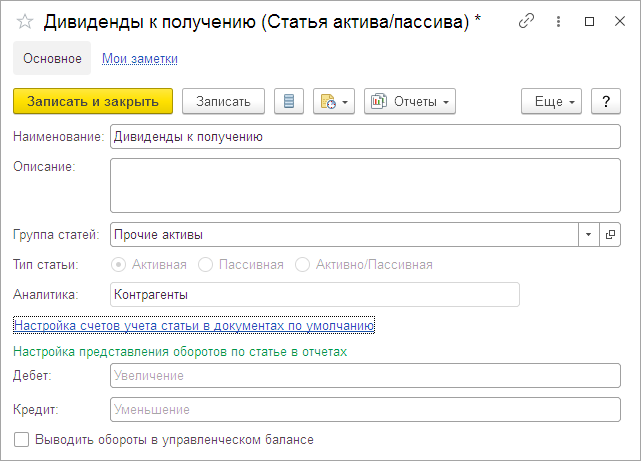Enable Выводить обороты в управленческом балансе checkbox
The height and width of the screenshot is (461, 641).
pos(21,439)
